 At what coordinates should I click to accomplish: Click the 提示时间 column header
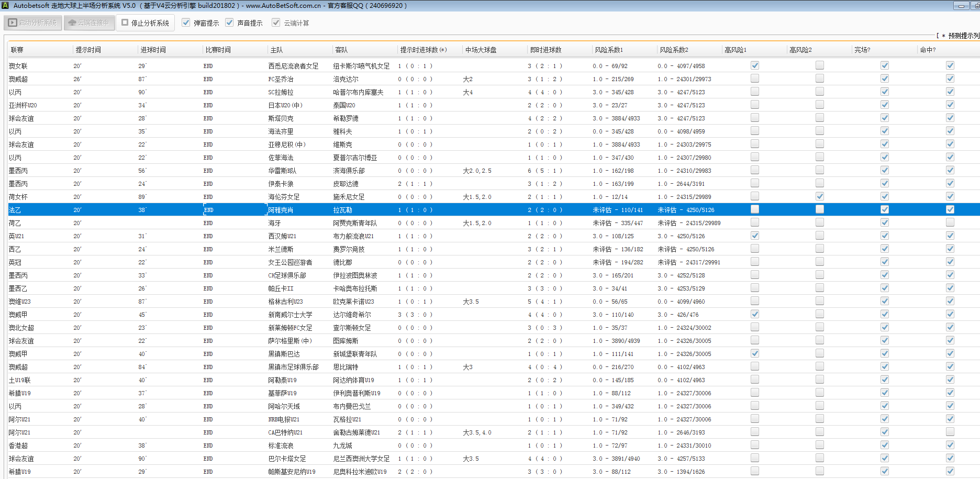click(88, 50)
